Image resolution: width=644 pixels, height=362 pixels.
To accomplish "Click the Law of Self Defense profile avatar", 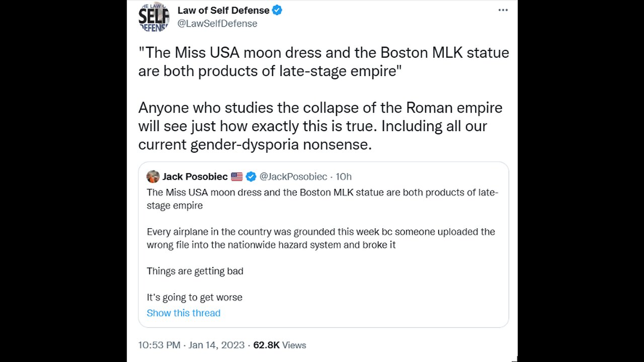I will (x=154, y=17).
